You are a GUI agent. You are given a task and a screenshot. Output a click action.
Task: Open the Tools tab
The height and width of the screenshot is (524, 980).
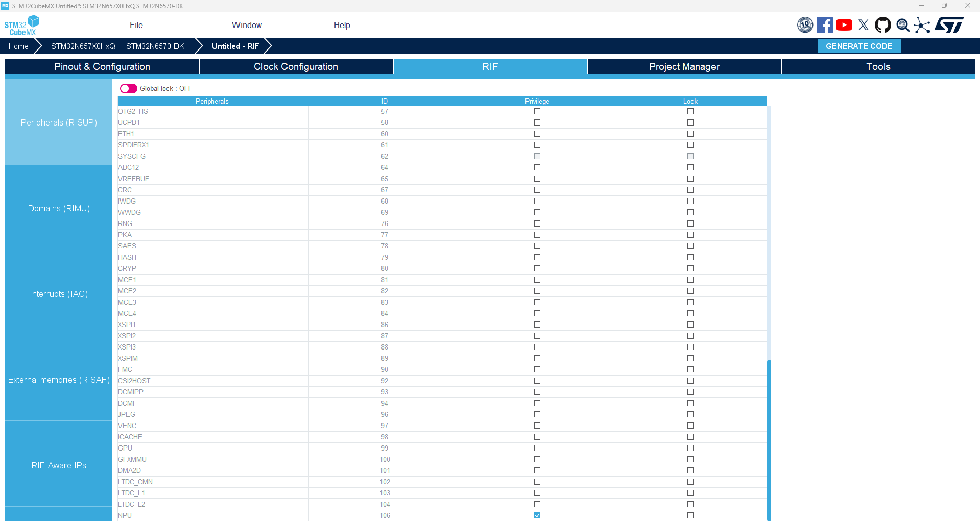(x=878, y=66)
